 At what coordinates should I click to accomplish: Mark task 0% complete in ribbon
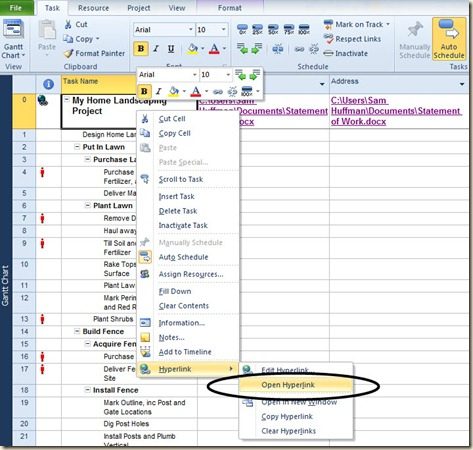pyautogui.click(x=242, y=29)
